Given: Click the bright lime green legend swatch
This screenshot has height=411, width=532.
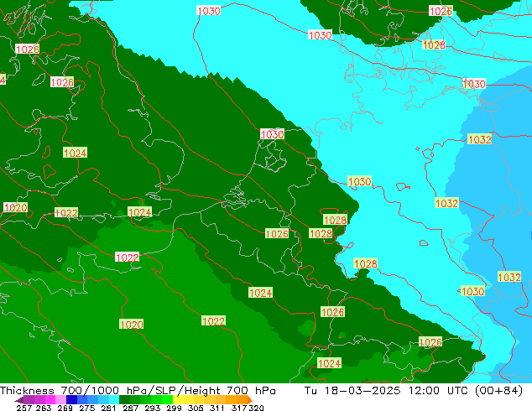Looking at the screenshot, I should (167, 399).
